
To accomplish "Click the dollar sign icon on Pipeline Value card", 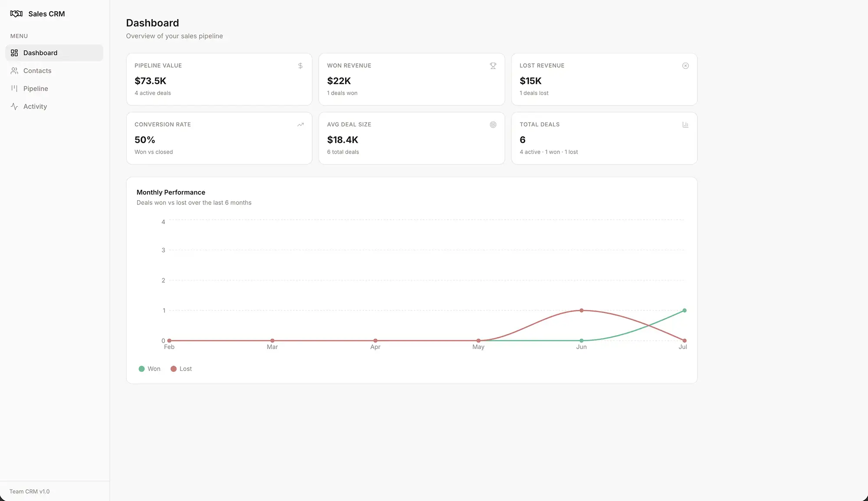I will point(300,66).
